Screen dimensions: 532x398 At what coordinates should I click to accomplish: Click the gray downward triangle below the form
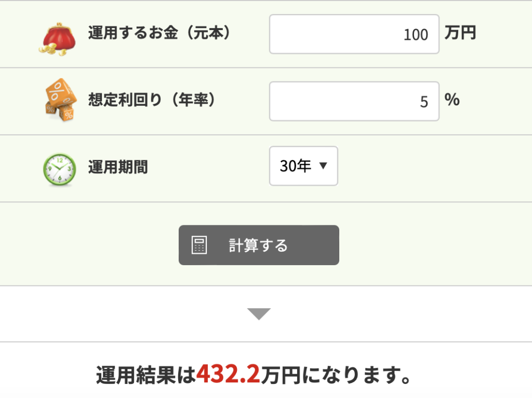pos(259,314)
